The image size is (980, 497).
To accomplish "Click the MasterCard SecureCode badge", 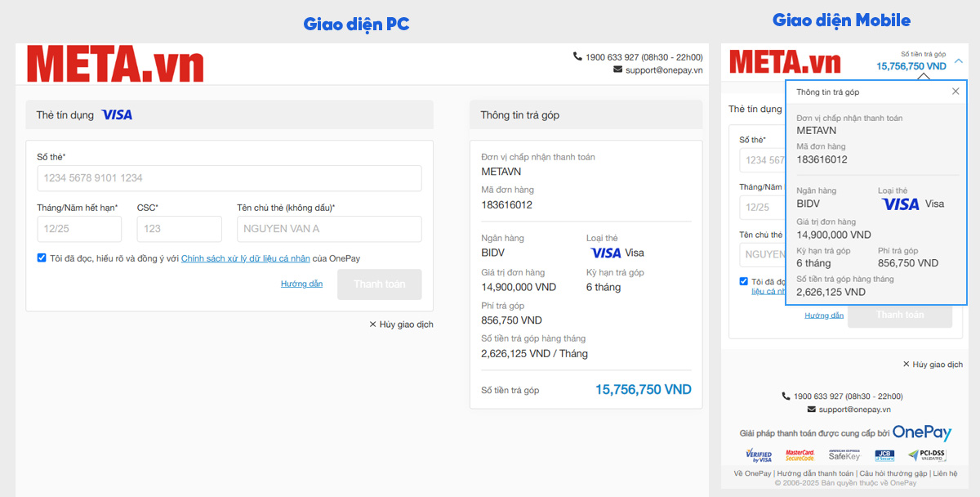I will tap(800, 455).
